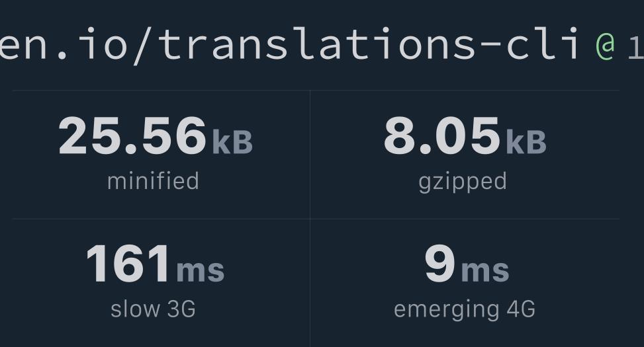Select the 9 download time value
This screenshot has width=644, height=347.
[x=439, y=264]
